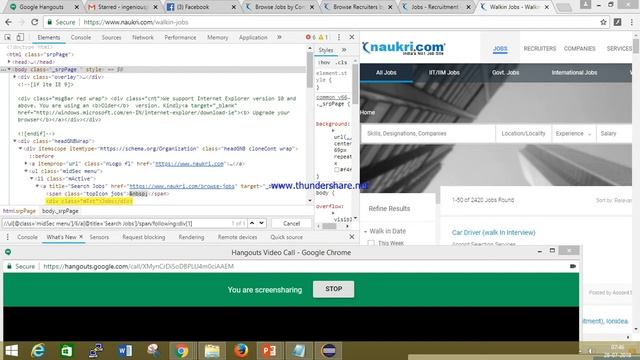
Task: Toggle the device toolbar icon in DevTools
Action: tap(20, 37)
